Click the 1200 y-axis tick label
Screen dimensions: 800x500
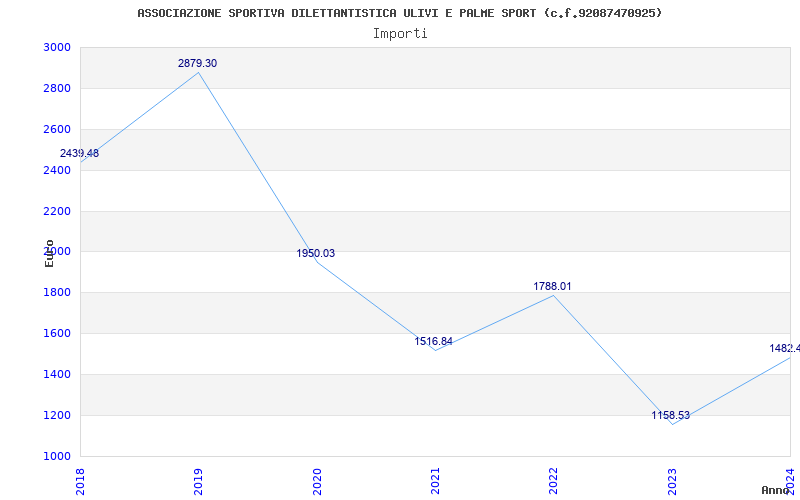57,415
